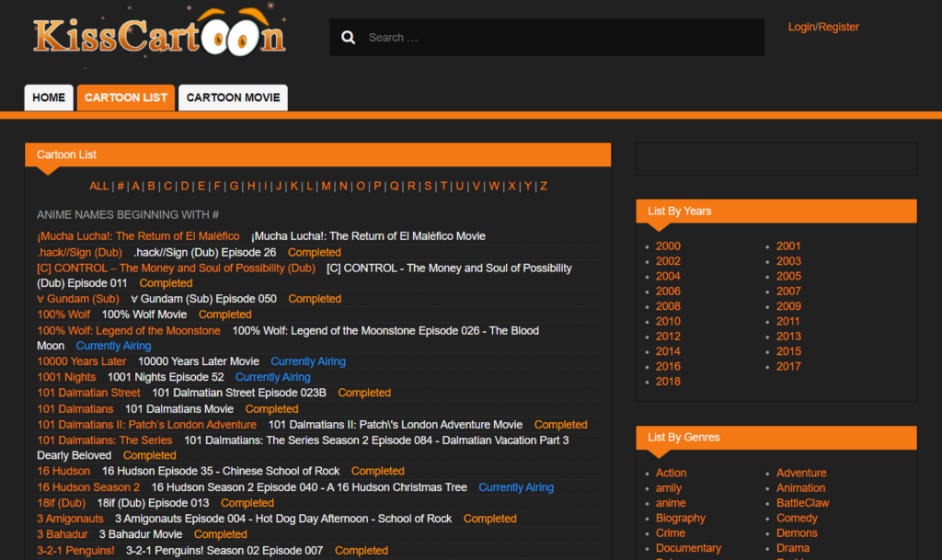
Task: List cartoons from year 2017
Action: pyautogui.click(x=788, y=366)
